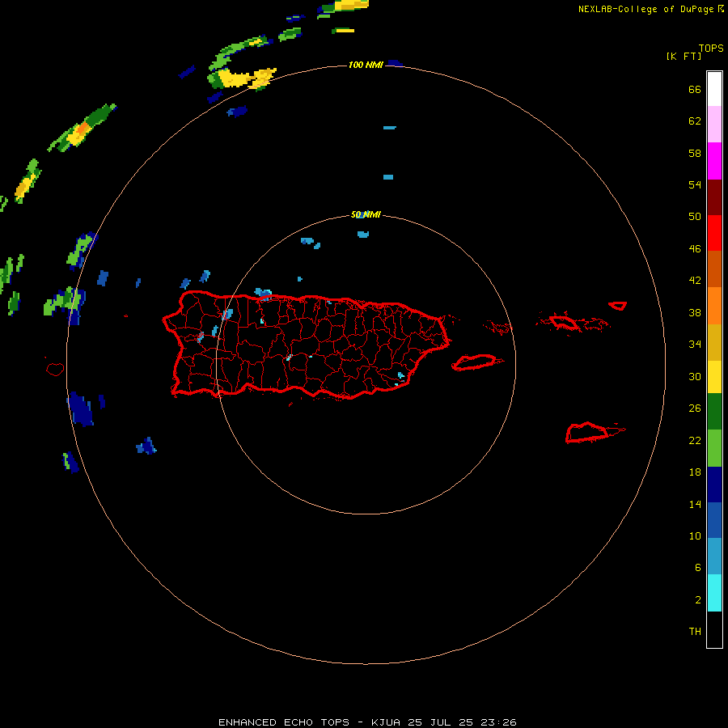
Task: Click the white 66 kft legend swatch
Action: pos(714,89)
